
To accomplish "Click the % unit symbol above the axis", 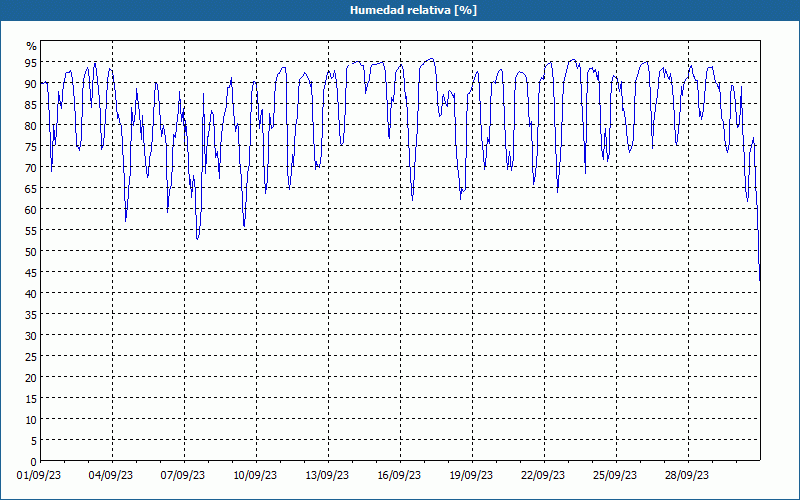I will click(32, 46).
